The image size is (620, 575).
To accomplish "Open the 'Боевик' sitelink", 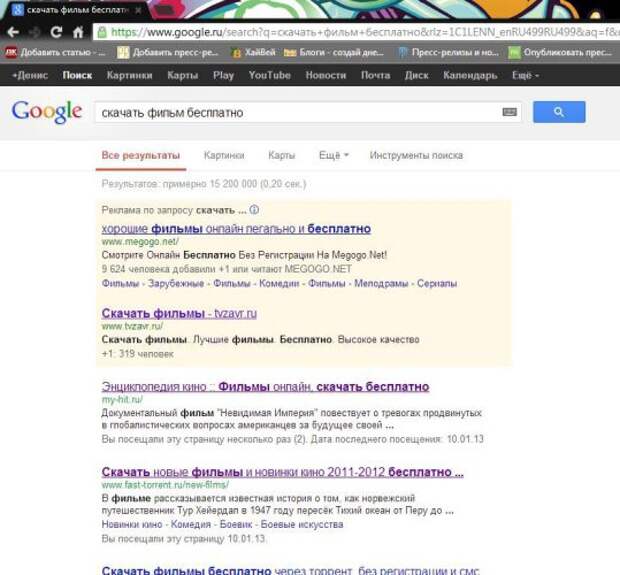I will point(236,524).
